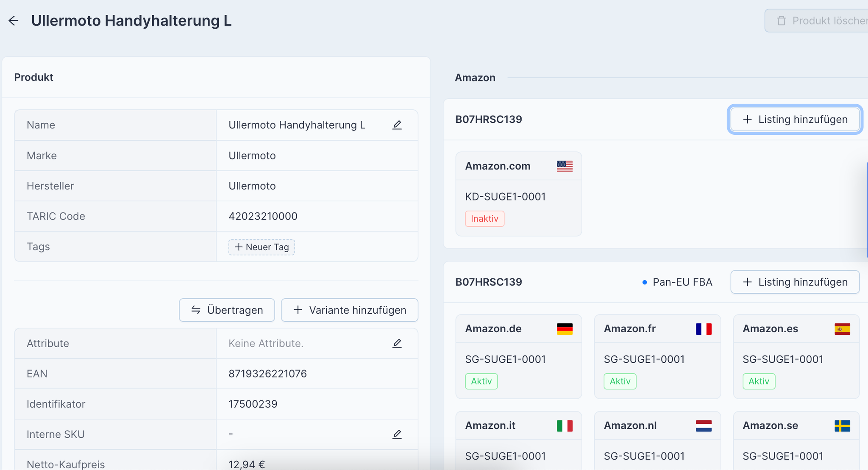Click Variante hinzufügen button
Image resolution: width=868 pixels, height=470 pixels.
point(350,310)
